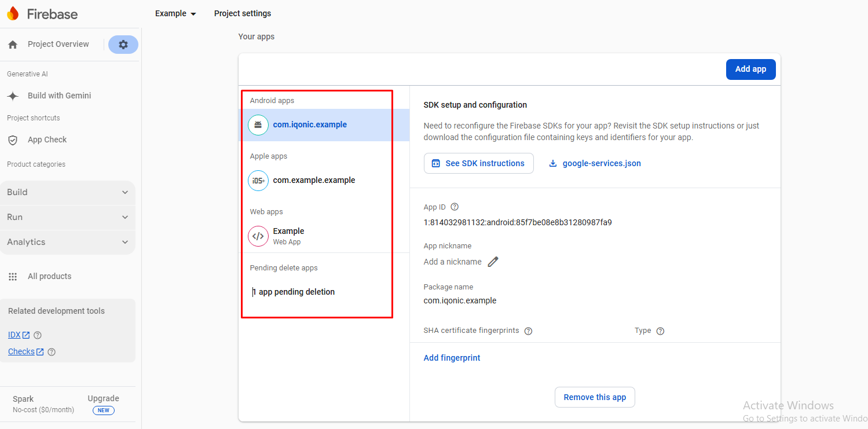Select com.example.example Apple app
This screenshot has width=868, height=429.
tap(325, 181)
